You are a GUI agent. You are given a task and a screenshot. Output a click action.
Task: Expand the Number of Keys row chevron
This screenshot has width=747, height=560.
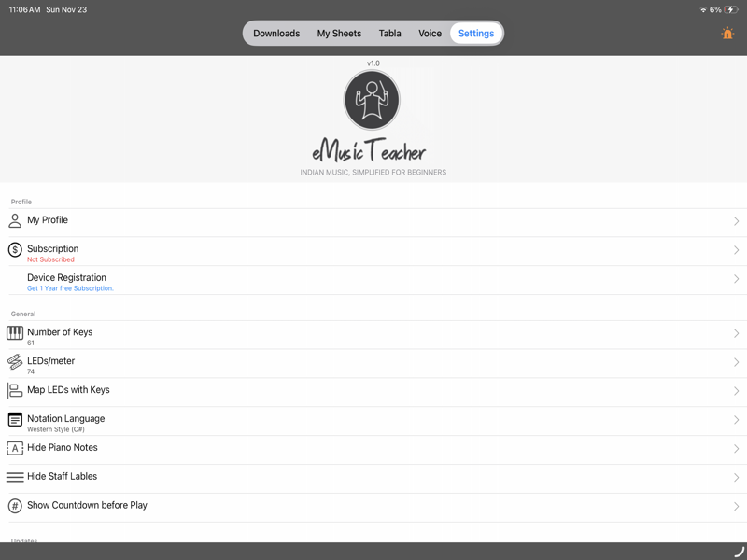pyautogui.click(x=736, y=332)
